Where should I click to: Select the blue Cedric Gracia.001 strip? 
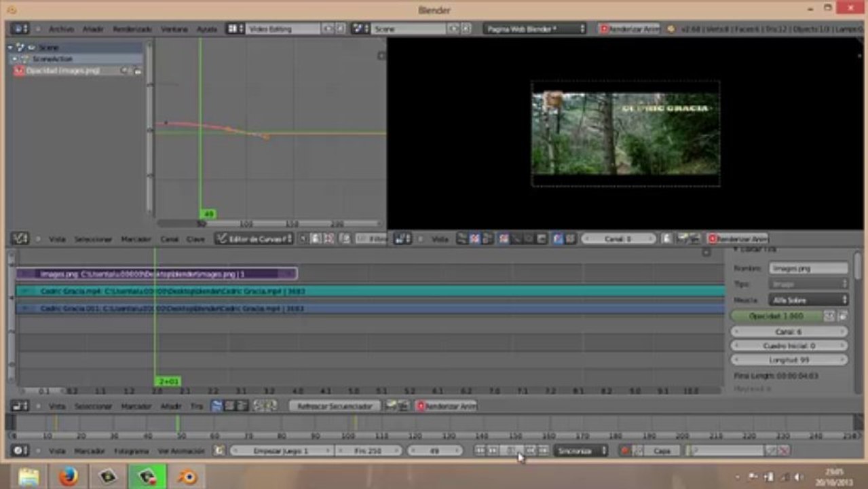click(x=371, y=308)
